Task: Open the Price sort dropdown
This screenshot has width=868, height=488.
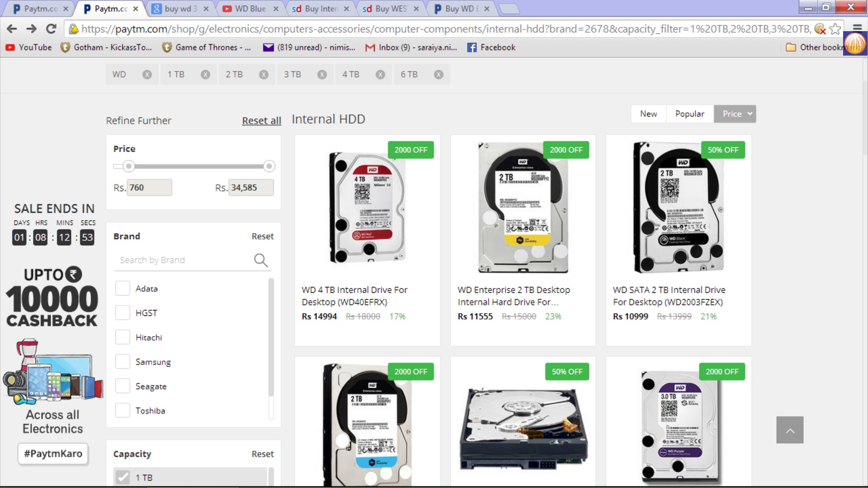Action: click(x=735, y=114)
